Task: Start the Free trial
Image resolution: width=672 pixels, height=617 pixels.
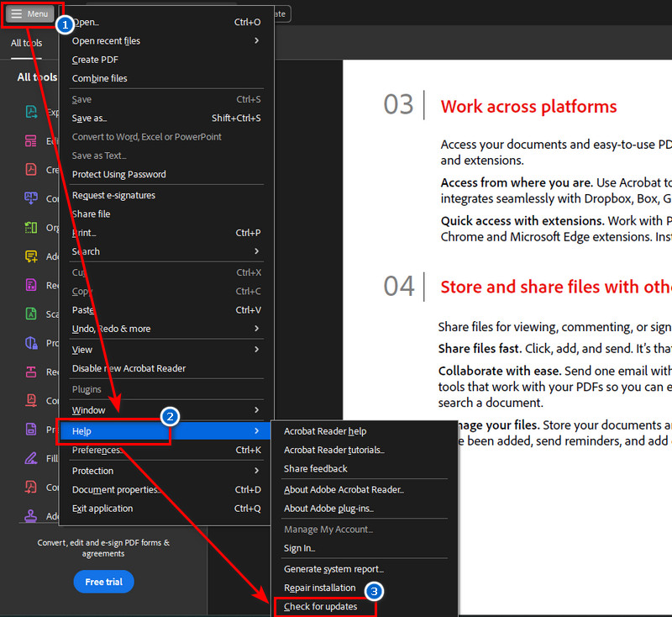Action: (x=103, y=582)
